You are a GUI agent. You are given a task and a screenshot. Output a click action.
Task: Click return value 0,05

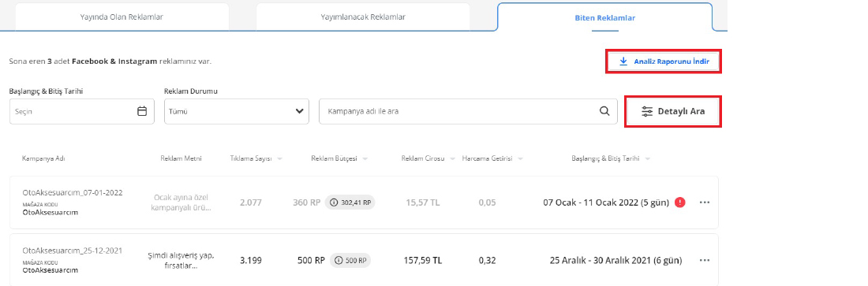pos(487,202)
